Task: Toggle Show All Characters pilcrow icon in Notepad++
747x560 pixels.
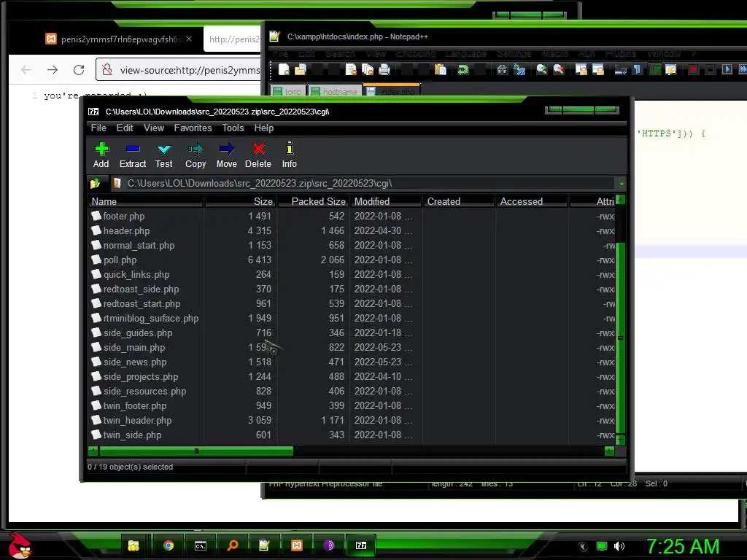Action: (637, 69)
